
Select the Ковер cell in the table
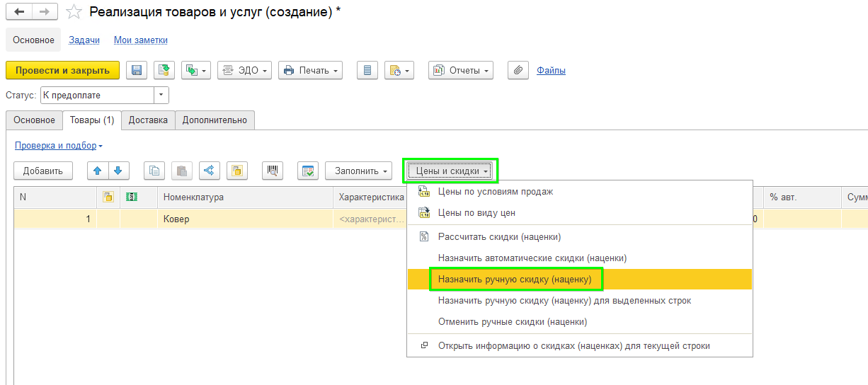(x=245, y=219)
